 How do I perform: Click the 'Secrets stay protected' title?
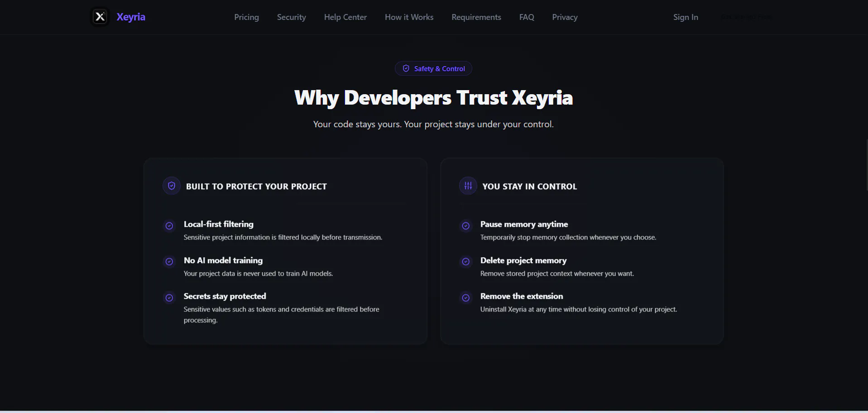[x=225, y=296]
